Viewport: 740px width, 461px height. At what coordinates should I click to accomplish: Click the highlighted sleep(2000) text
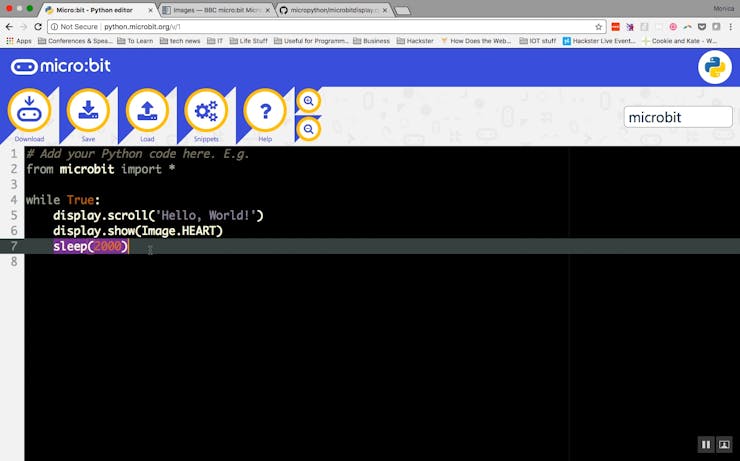click(x=91, y=246)
